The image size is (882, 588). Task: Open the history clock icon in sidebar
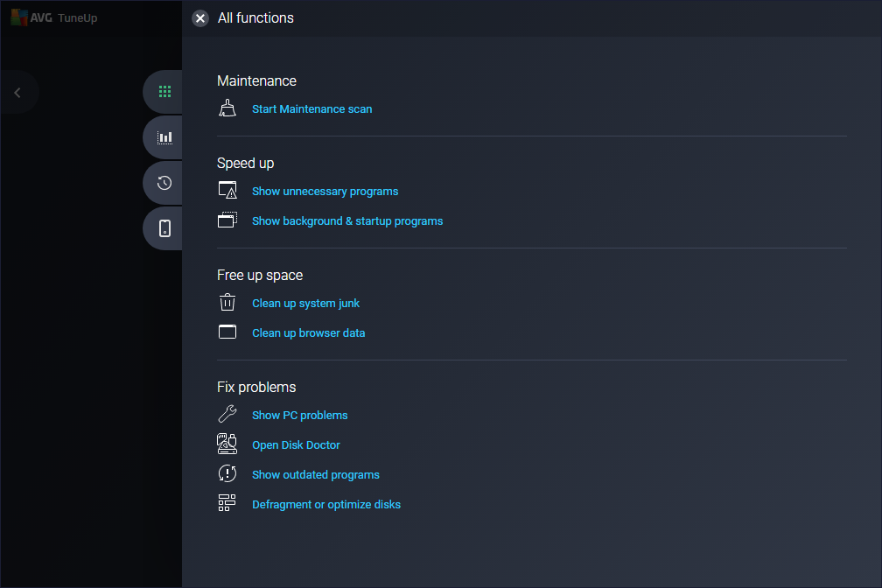click(161, 182)
